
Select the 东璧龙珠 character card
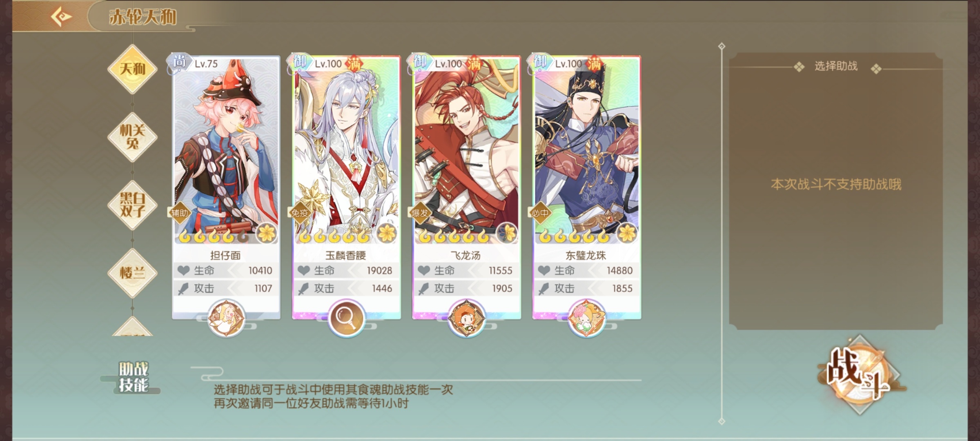(x=586, y=187)
